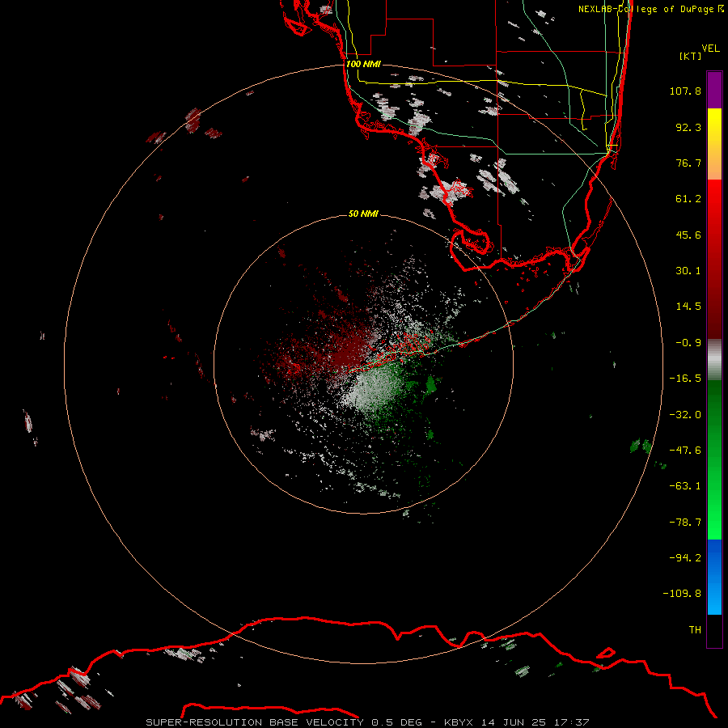Click the 61.2 velocity scale value
Screen dimensions: 728x728
coord(688,199)
